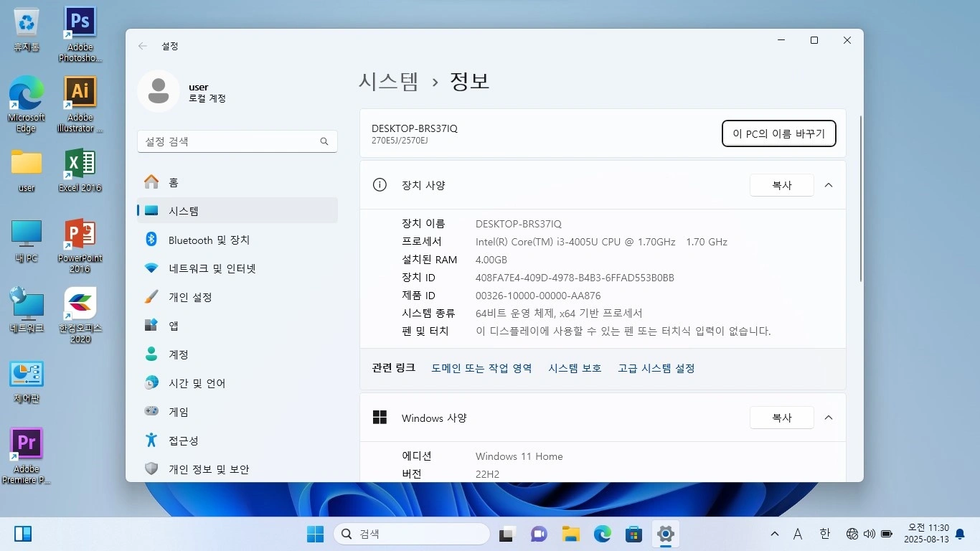Open 개인 정보 및 보안 settings

coord(237,469)
